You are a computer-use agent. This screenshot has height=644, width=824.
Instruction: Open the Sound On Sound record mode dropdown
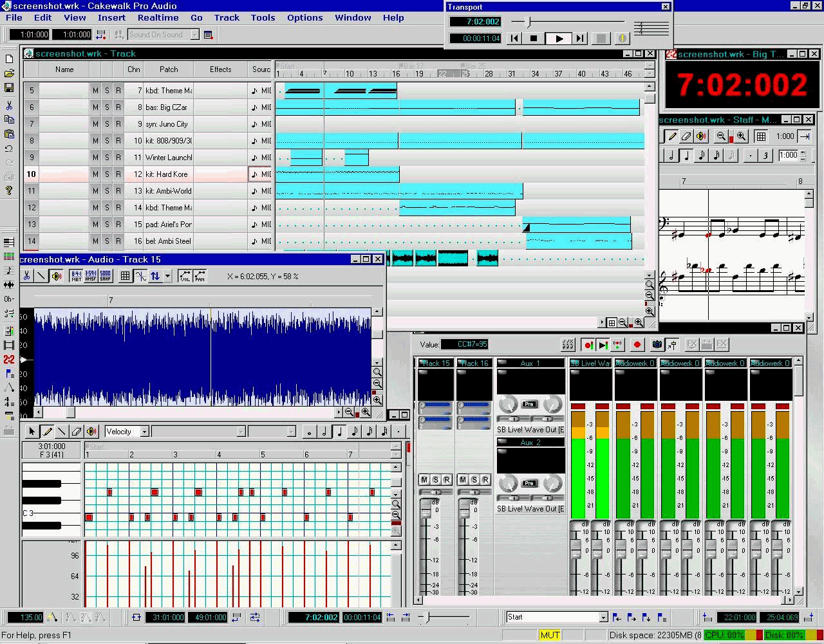pos(194,35)
